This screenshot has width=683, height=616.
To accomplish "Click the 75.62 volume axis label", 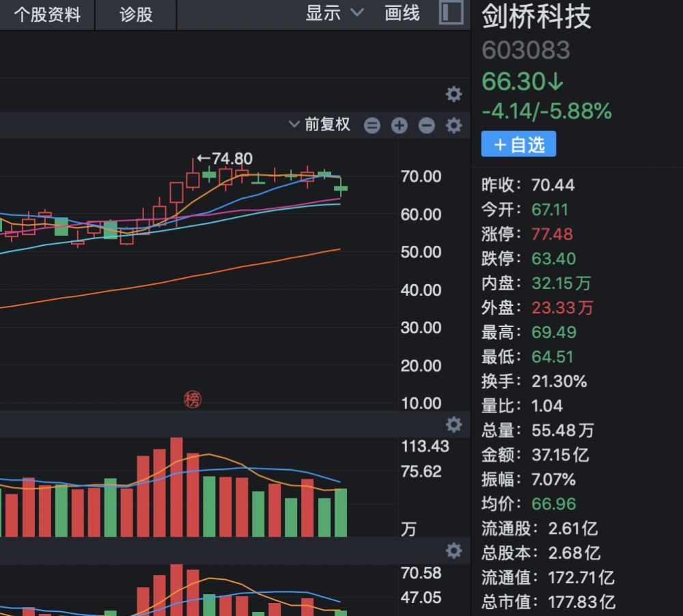I will pos(421,471).
